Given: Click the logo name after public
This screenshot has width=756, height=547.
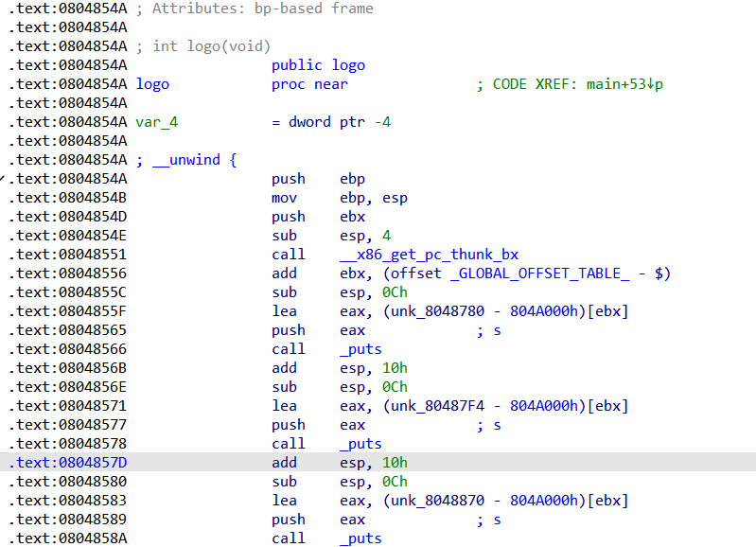Looking at the screenshot, I should (x=348, y=65).
